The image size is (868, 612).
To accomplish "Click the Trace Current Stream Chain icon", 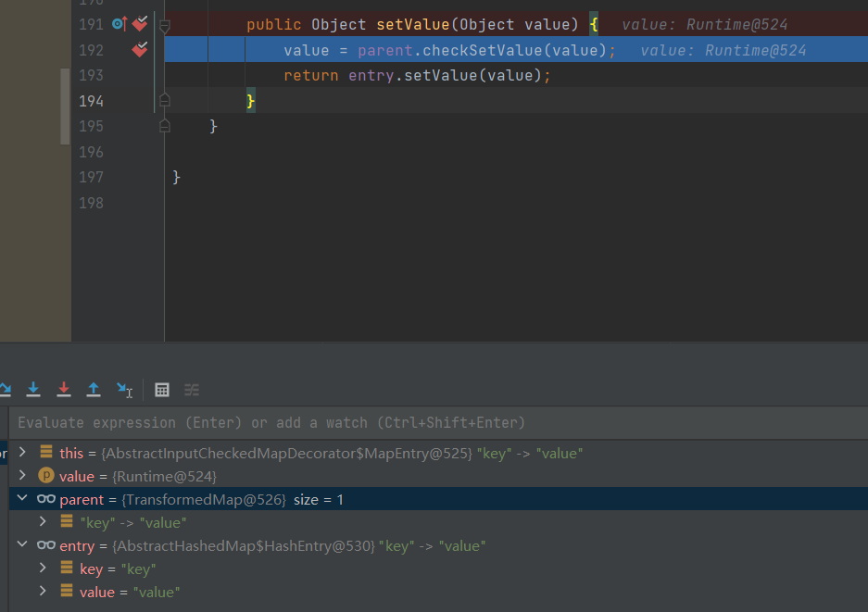I will click(192, 390).
